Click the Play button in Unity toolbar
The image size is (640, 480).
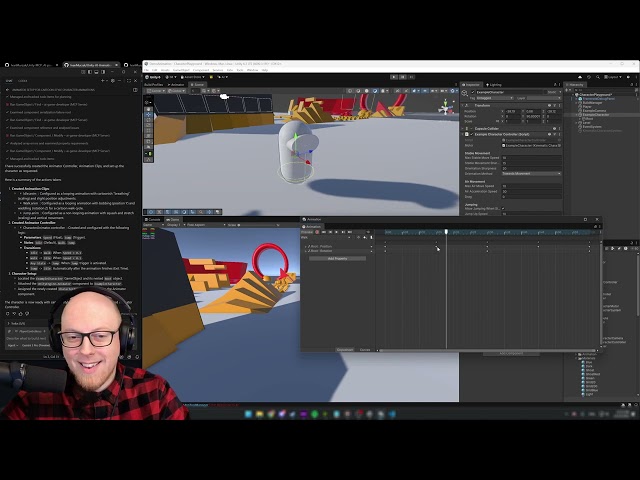click(x=393, y=77)
